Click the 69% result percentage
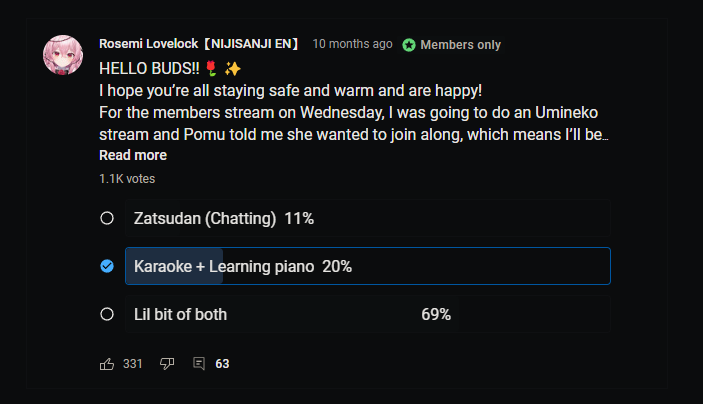 pyautogui.click(x=436, y=314)
